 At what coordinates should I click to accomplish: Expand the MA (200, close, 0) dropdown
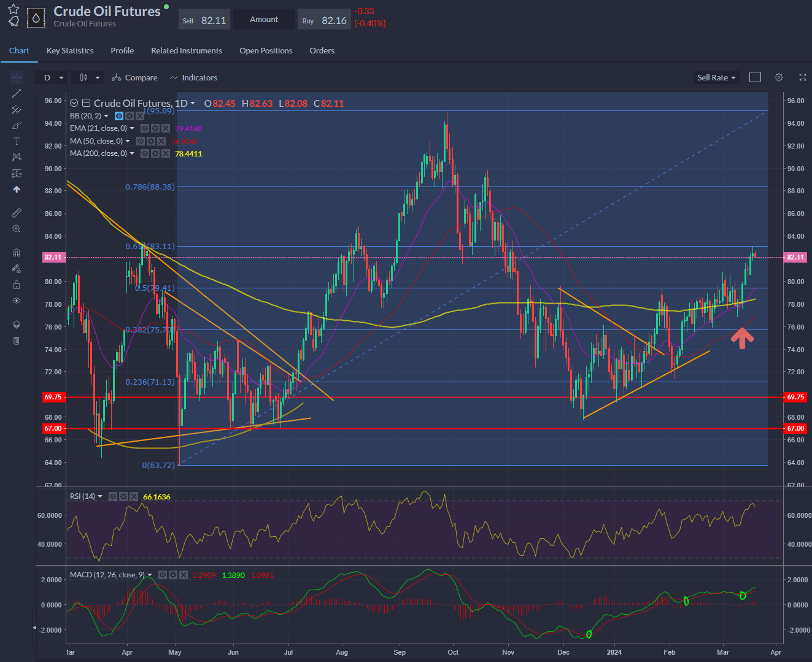(x=132, y=153)
